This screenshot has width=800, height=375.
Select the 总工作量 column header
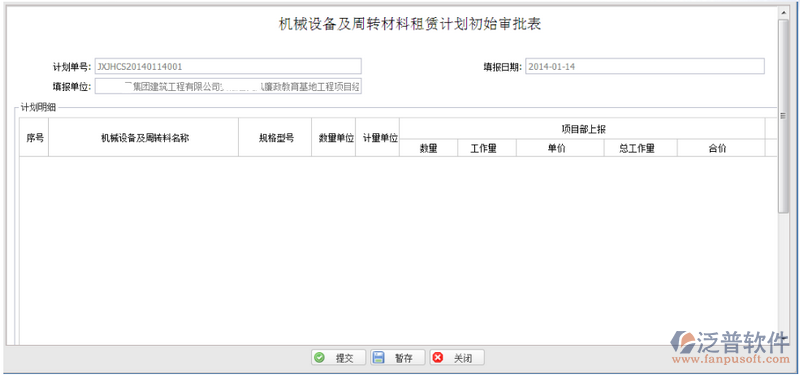(641, 148)
